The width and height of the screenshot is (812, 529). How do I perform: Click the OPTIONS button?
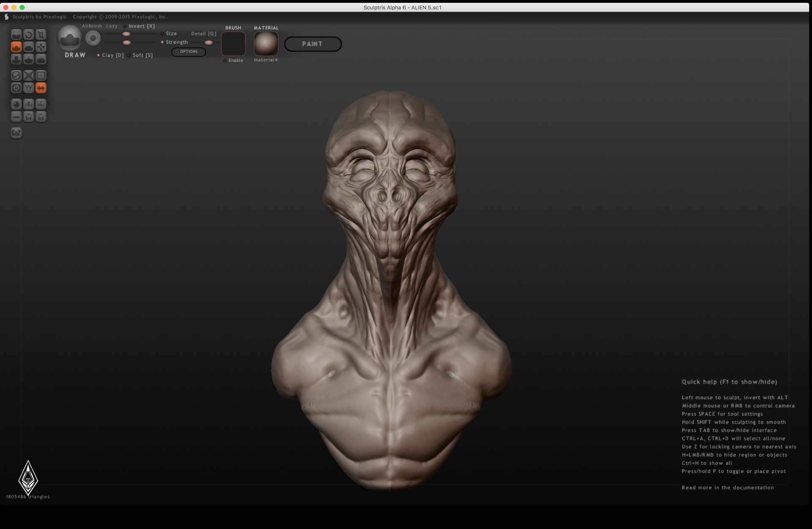click(189, 52)
